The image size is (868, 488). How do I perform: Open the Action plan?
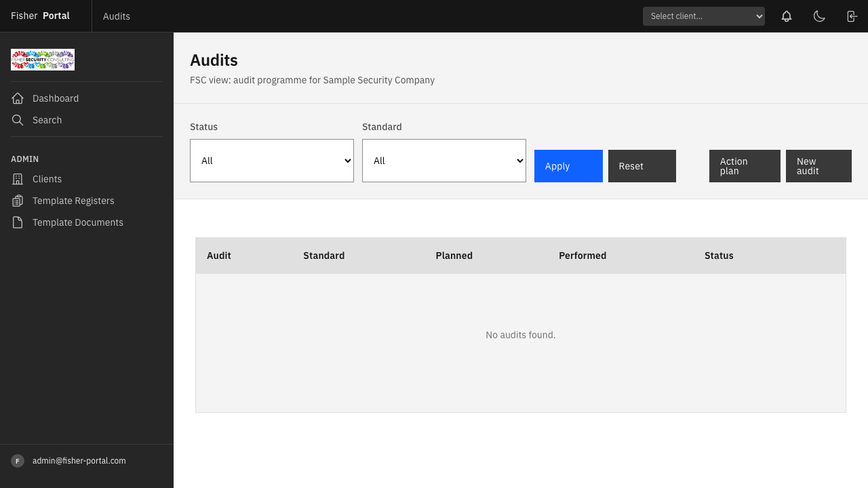point(744,165)
